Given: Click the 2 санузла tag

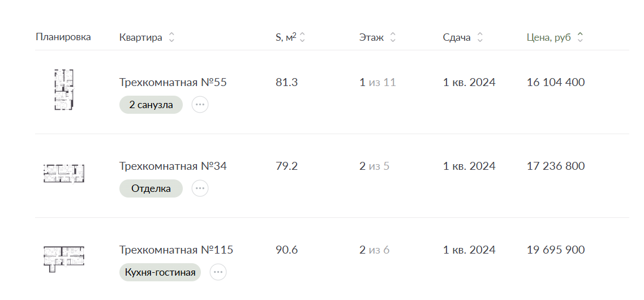Looking at the screenshot, I should [x=151, y=105].
